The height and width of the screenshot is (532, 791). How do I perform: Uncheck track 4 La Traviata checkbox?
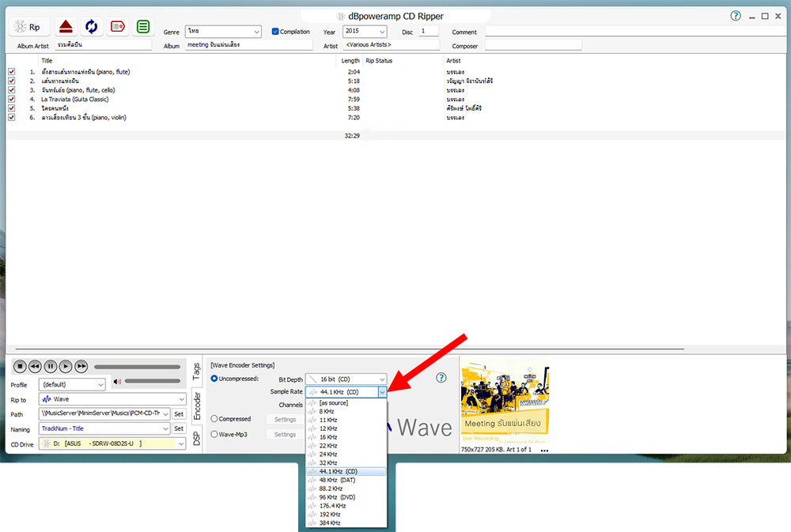(x=11, y=100)
